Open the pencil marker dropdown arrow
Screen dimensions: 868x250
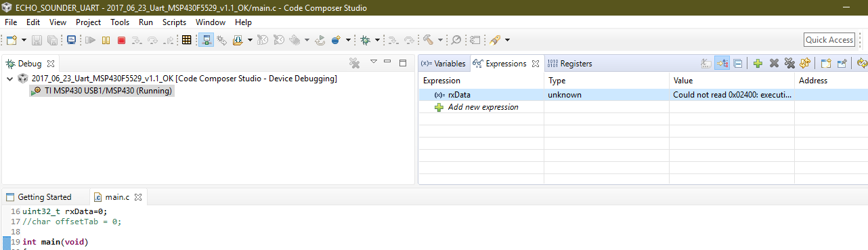(x=507, y=40)
